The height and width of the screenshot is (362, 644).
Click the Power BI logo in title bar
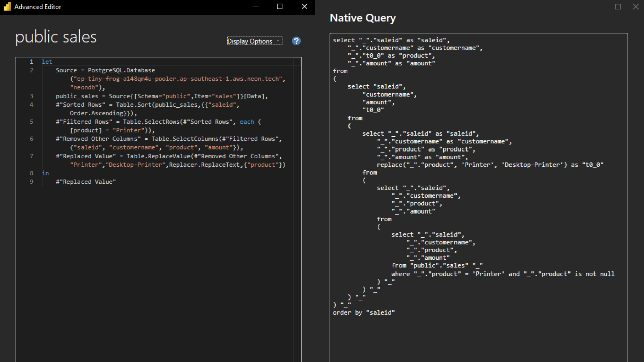[x=7, y=7]
